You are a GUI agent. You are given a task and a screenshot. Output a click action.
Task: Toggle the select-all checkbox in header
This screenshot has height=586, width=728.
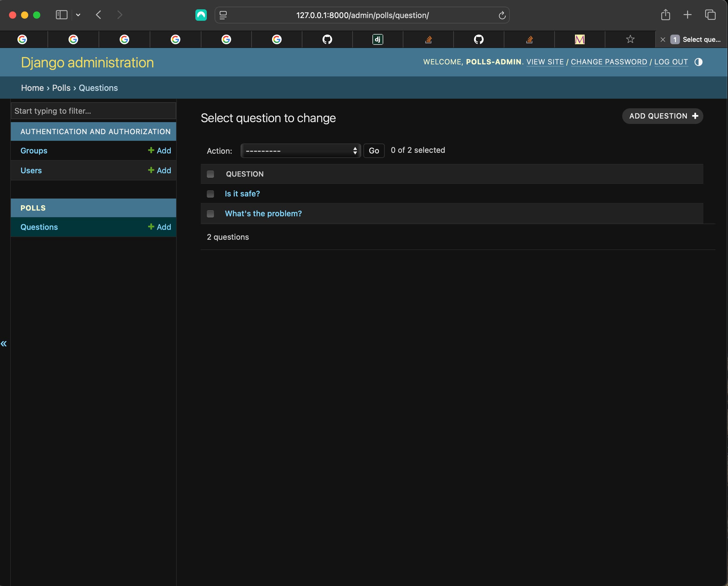[210, 174]
